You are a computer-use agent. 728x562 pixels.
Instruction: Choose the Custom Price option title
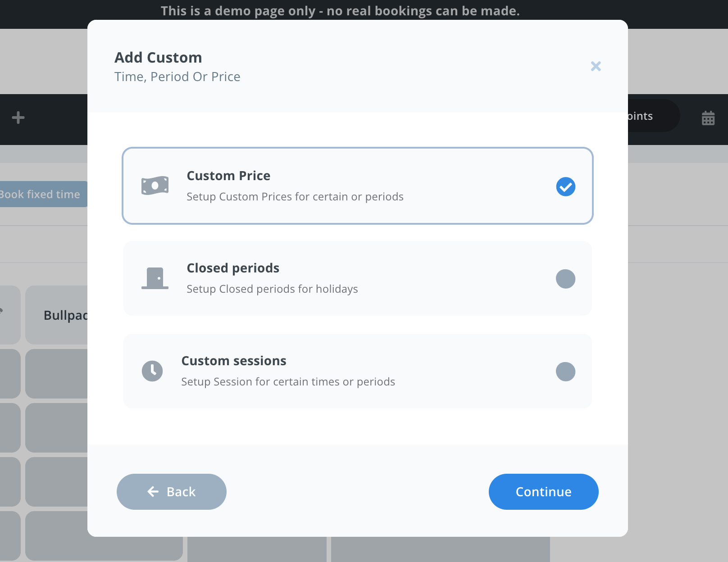pyautogui.click(x=228, y=176)
